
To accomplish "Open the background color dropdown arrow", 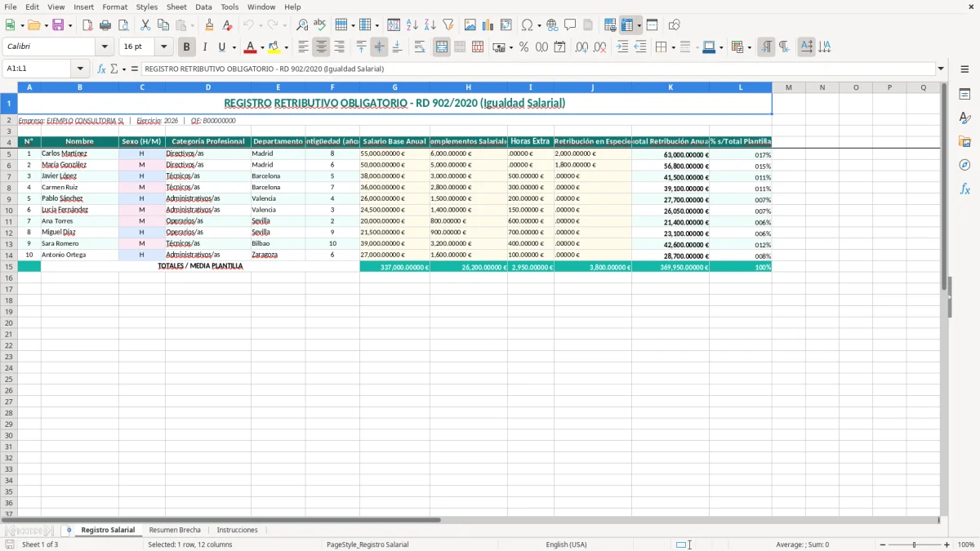I will click(286, 47).
